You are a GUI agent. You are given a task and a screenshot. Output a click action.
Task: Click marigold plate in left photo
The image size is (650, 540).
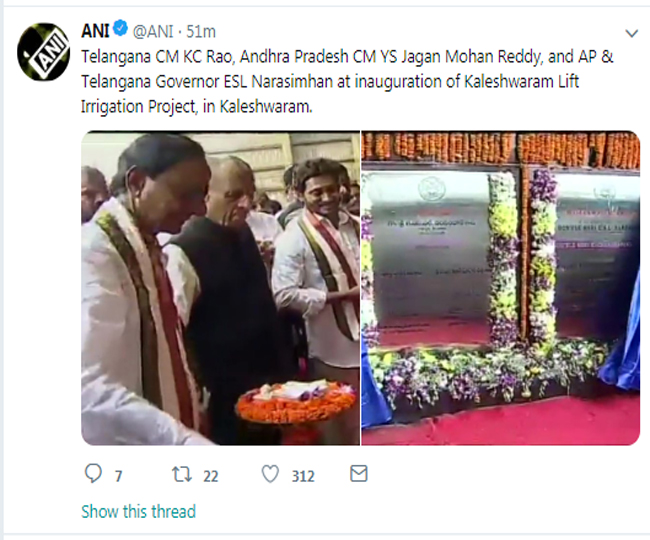pos(296,402)
